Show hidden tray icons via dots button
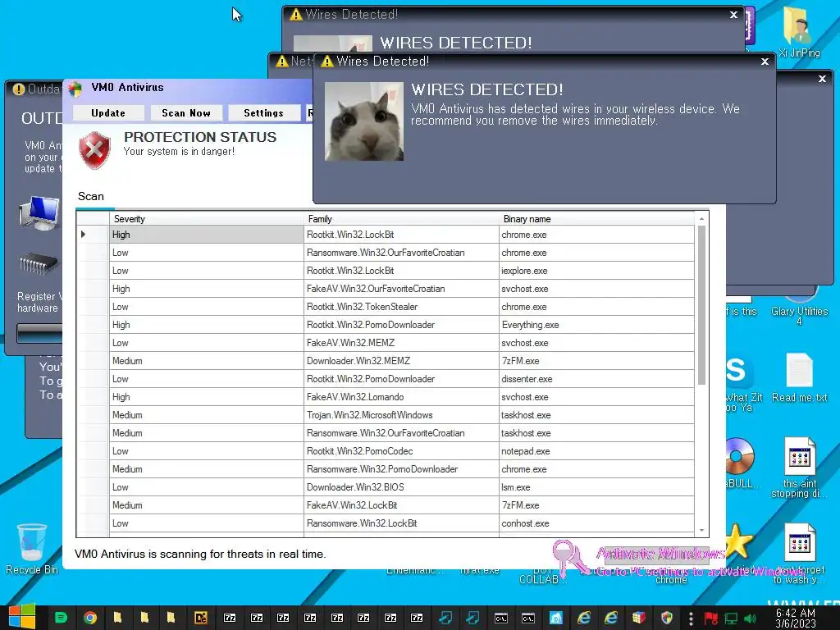 tap(691, 619)
